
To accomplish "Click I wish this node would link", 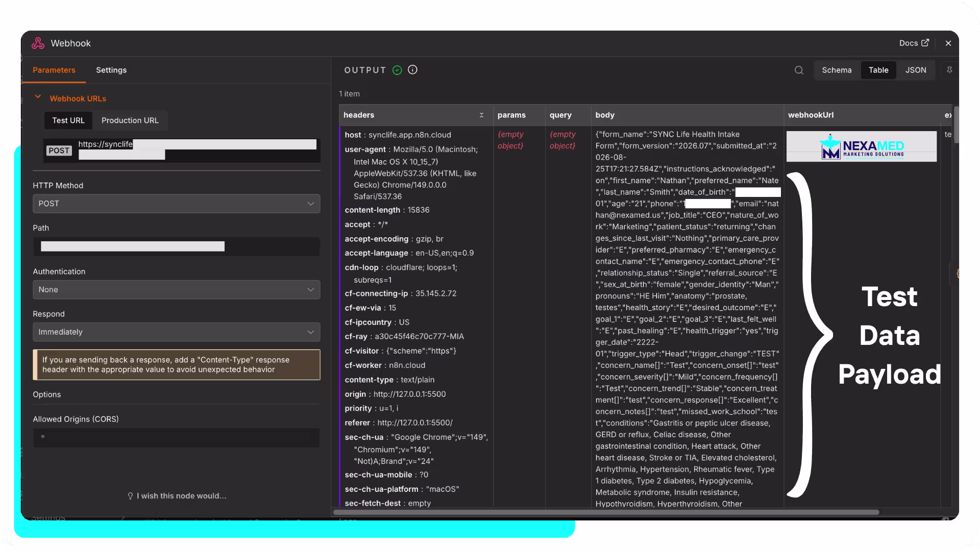I will [x=181, y=496].
